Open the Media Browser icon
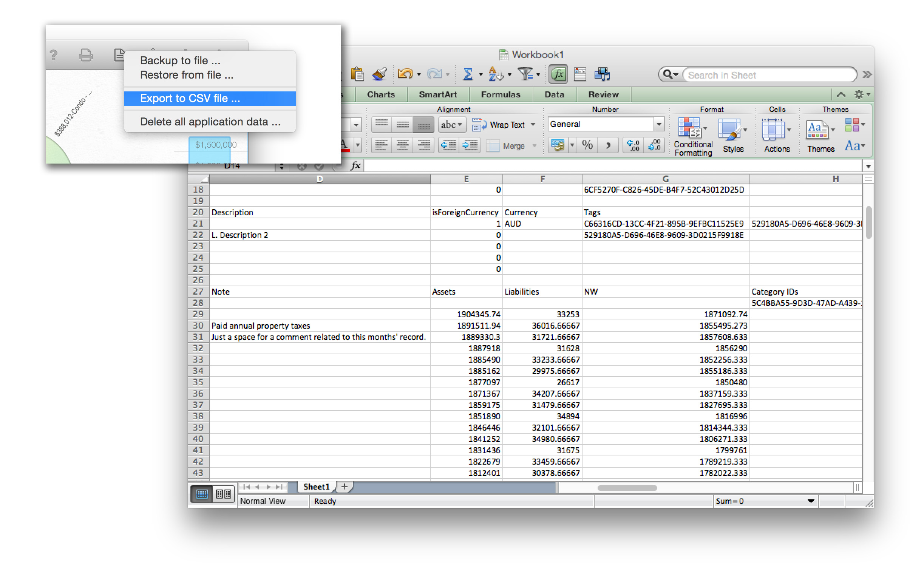This screenshot has width=924, height=570. click(x=602, y=74)
